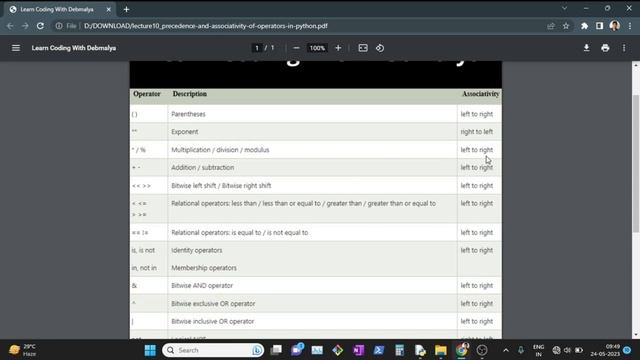Viewport: 640px width, 360px height.
Task: Click the Associativity column header
Action: (480, 94)
